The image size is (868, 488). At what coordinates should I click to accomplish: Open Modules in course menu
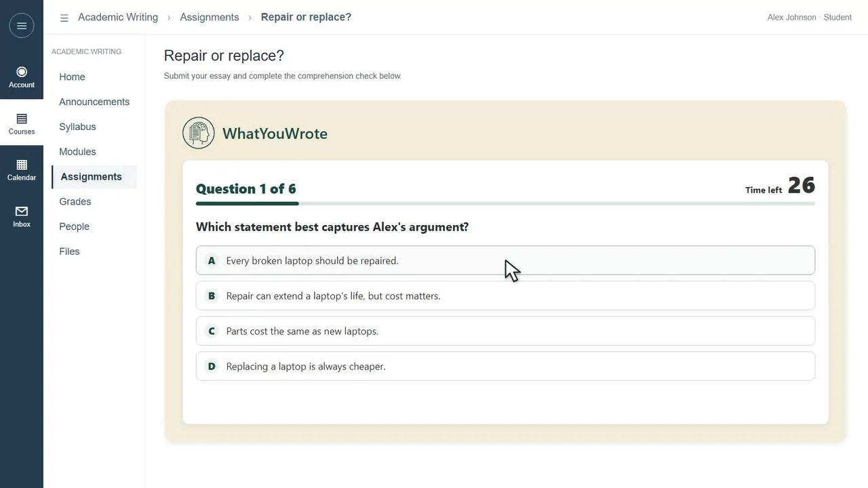click(77, 152)
